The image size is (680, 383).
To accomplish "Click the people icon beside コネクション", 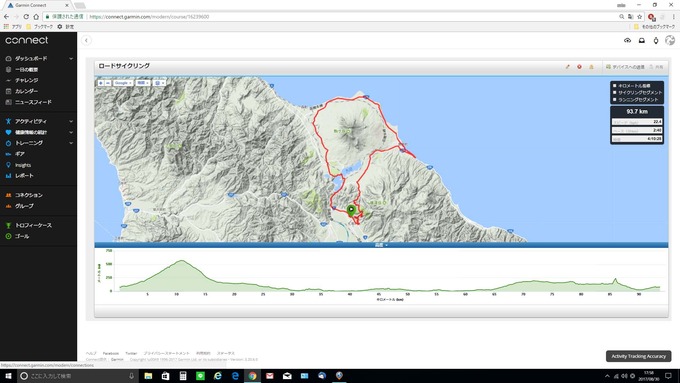I will pyautogui.click(x=8, y=195).
